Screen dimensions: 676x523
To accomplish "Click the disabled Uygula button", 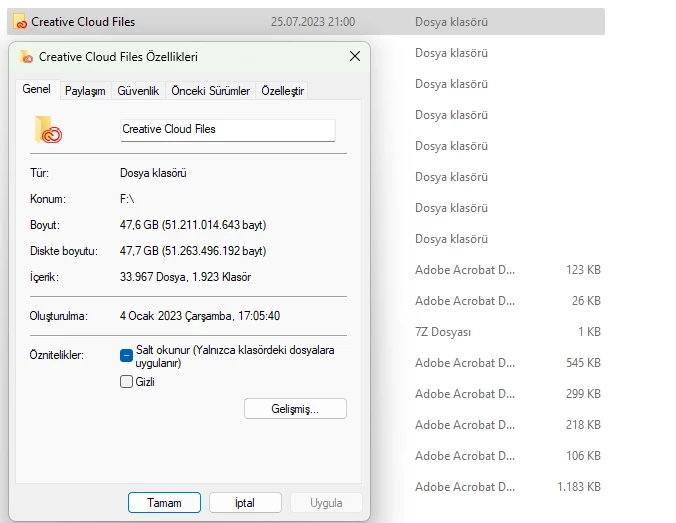I will [326, 503].
